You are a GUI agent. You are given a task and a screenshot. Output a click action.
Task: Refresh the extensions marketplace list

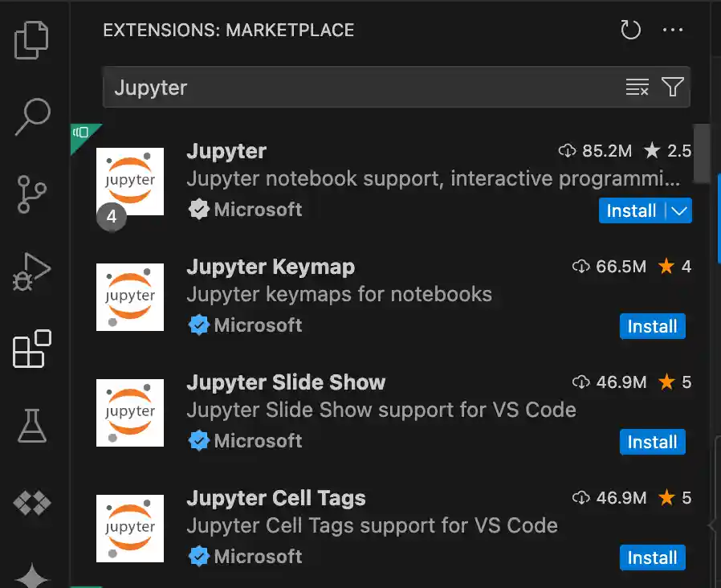pyautogui.click(x=630, y=31)
